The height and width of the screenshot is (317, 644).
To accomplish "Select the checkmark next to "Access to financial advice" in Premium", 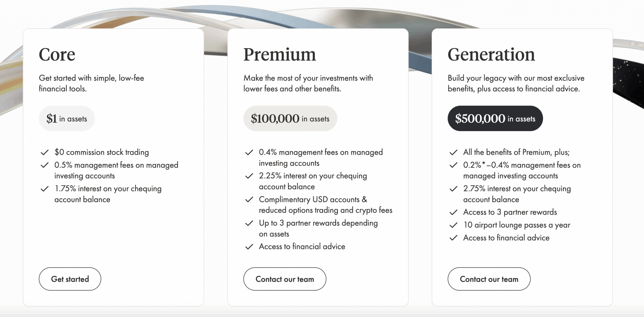I will point(249,246).
